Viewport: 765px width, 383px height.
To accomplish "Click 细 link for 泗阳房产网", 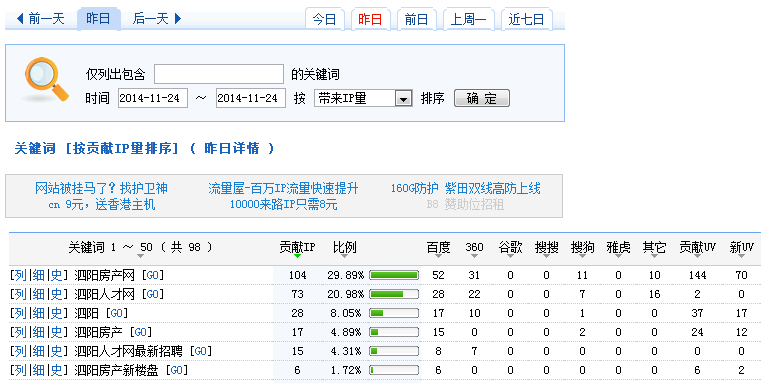I will tap(39, 275).
